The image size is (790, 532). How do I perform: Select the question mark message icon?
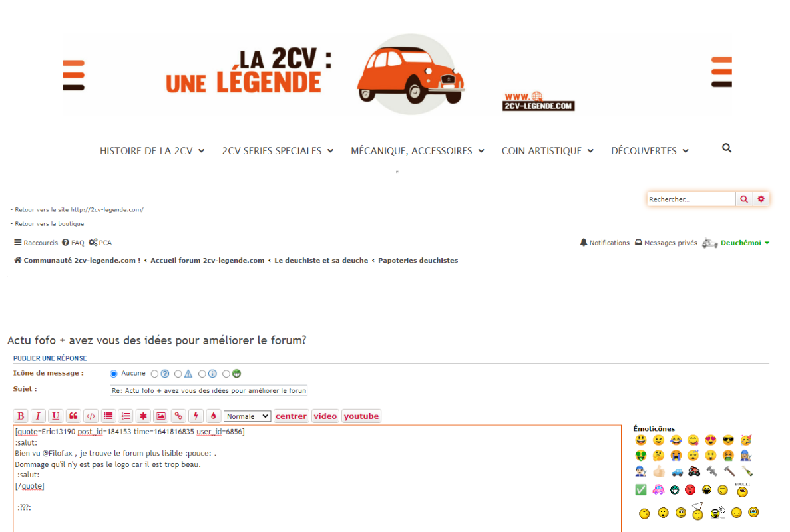155,374
